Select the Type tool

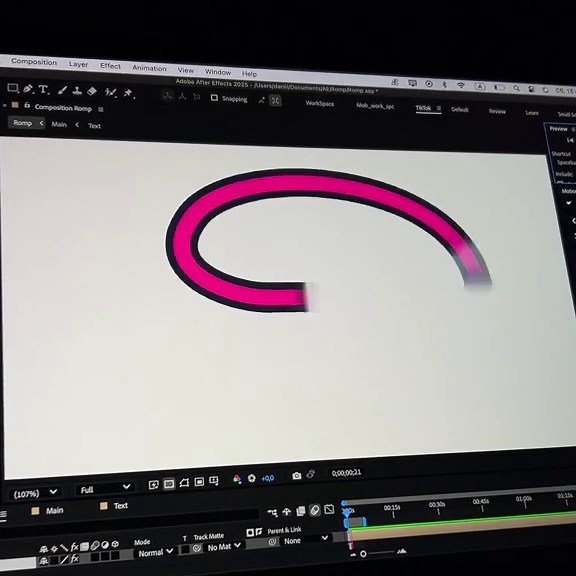[43, 89]
